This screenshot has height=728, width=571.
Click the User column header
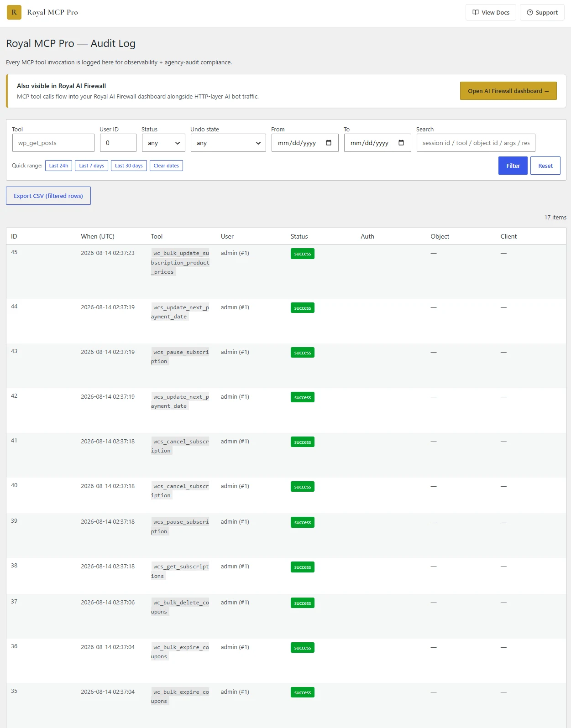(227, 236)
